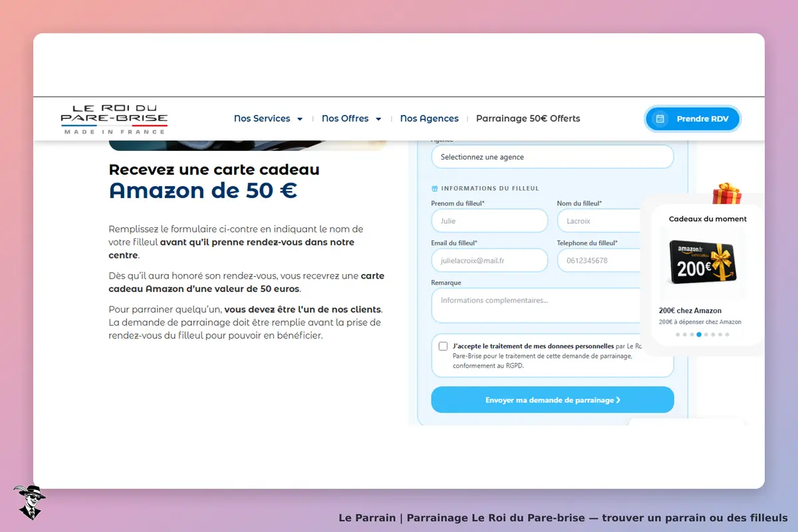Tick the personal data consent checkbox

[x=443, y=346]
